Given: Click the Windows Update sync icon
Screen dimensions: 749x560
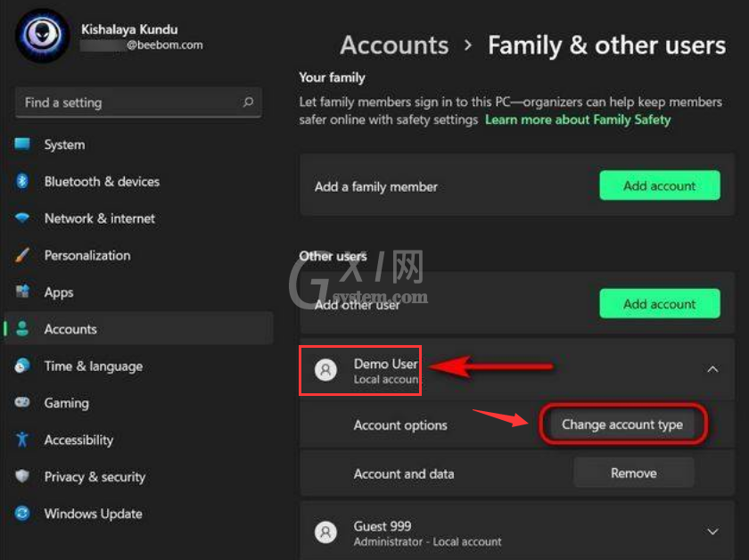Looking at the screenshot, I should tap(22, 513).
